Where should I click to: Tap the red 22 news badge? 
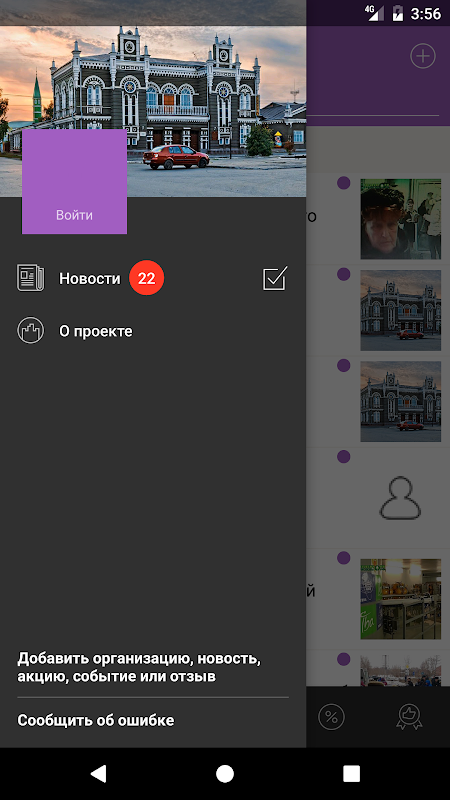146,278
